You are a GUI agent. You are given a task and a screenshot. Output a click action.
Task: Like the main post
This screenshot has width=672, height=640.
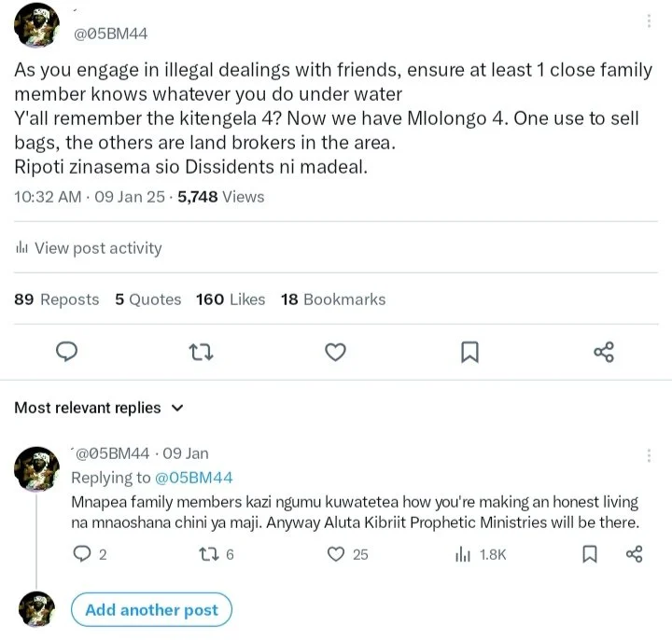tap(335, 352)
